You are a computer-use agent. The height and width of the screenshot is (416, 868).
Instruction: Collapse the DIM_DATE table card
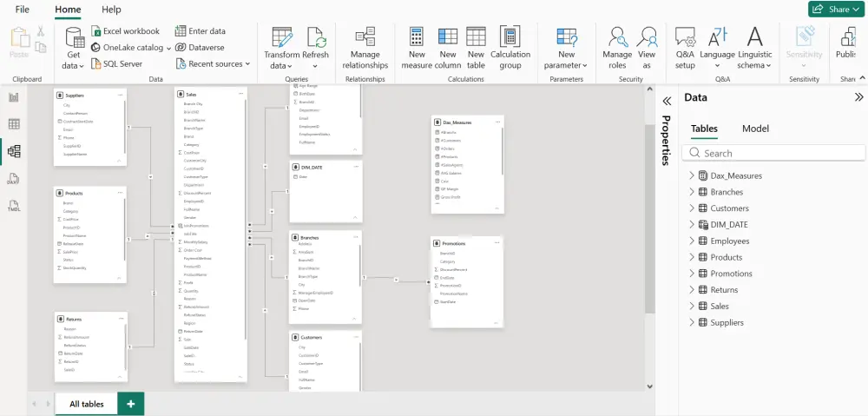pos(355,218)
